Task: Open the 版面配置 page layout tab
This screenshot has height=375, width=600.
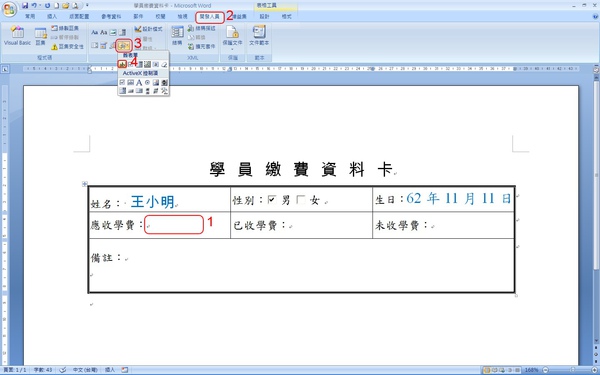Action: pos(79,16)
